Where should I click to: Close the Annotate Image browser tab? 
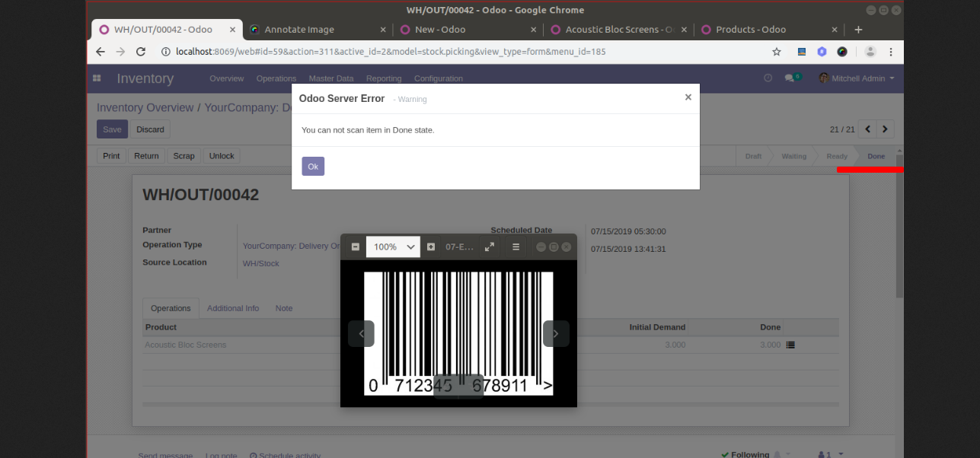click(x=383, y=30)
